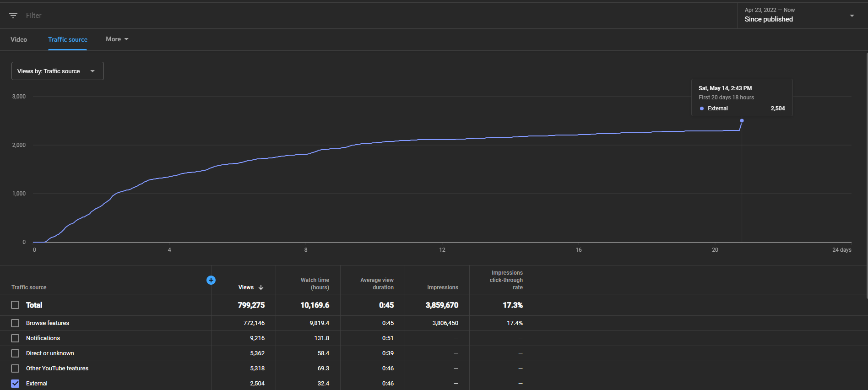Screen dimensions: 868x390
Task: Click the filter lines icon
Action: pos(13,16)
